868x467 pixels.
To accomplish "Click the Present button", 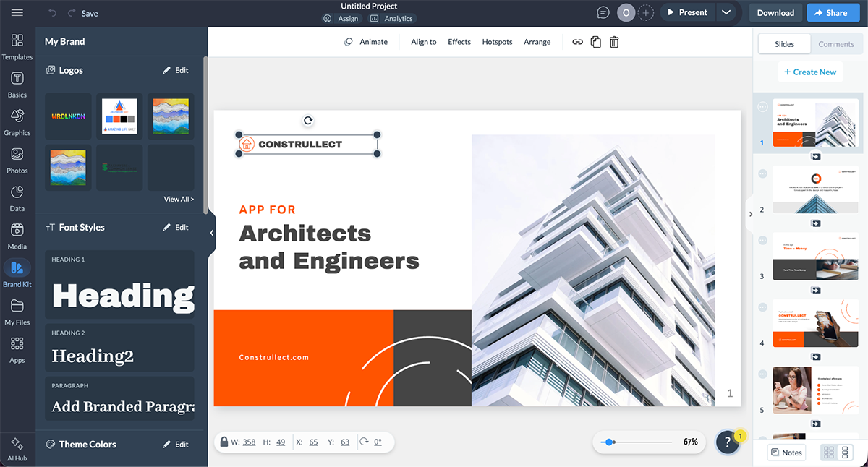I will 688,12.
